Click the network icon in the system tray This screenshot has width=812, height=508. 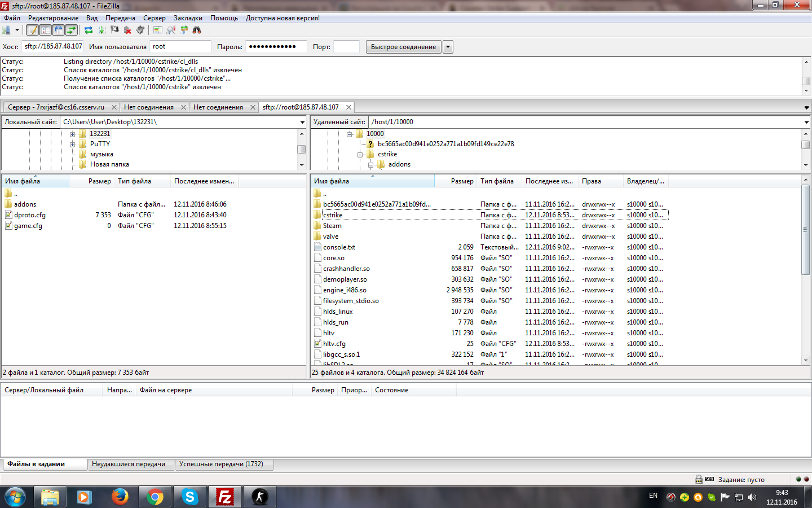(739, 497)
